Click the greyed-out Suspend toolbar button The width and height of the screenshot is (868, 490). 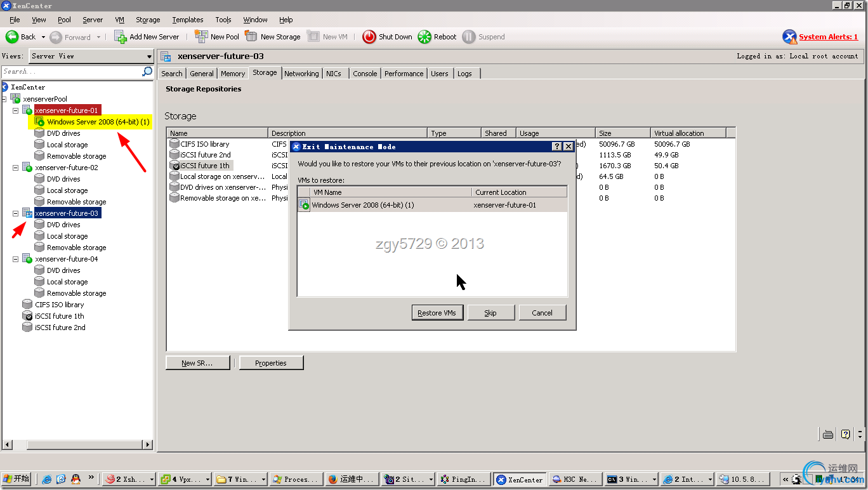[x=483, y=37]
